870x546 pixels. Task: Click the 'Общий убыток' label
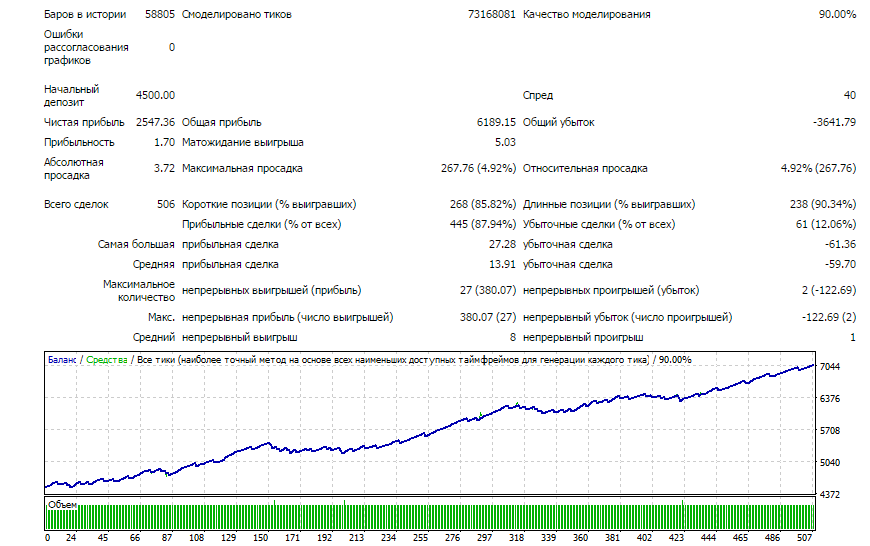click(558, 122)
